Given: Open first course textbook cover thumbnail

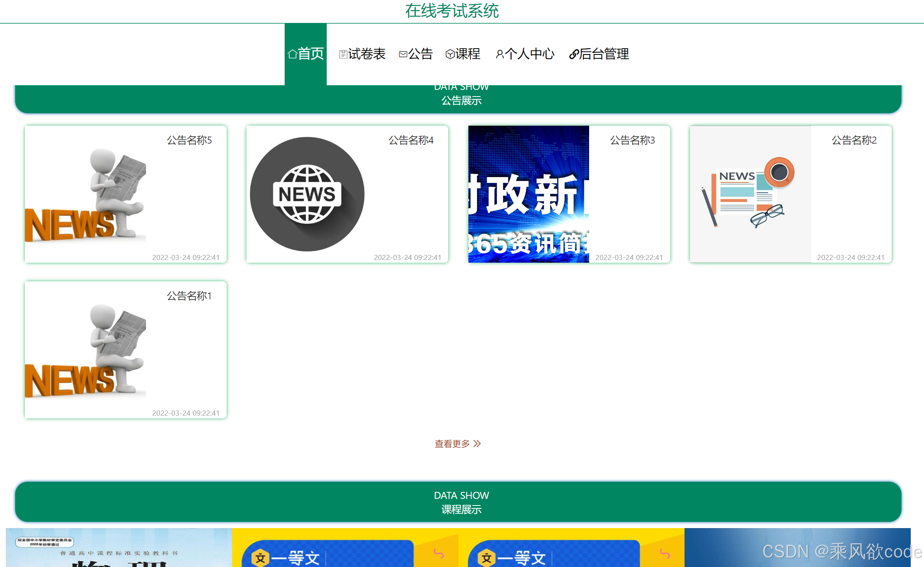Looking at the screenshot, I should 119,547.
